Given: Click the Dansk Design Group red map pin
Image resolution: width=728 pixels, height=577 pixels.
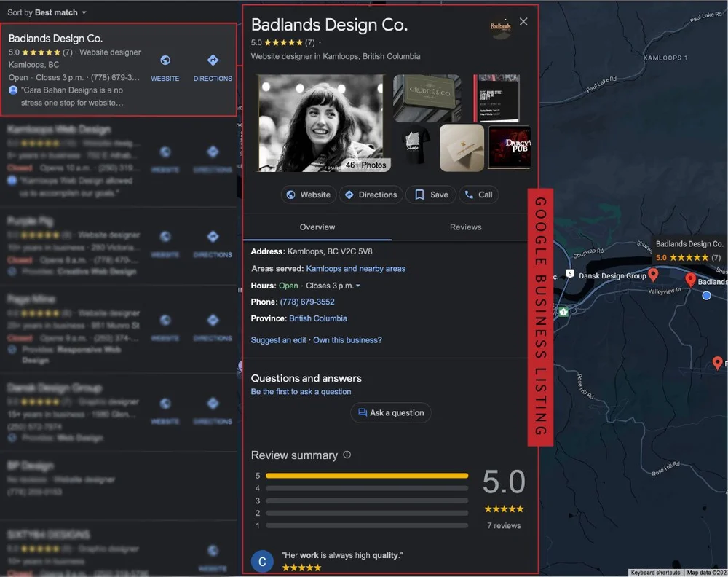Looking at the screenshot, I should (x=653, y=275).
